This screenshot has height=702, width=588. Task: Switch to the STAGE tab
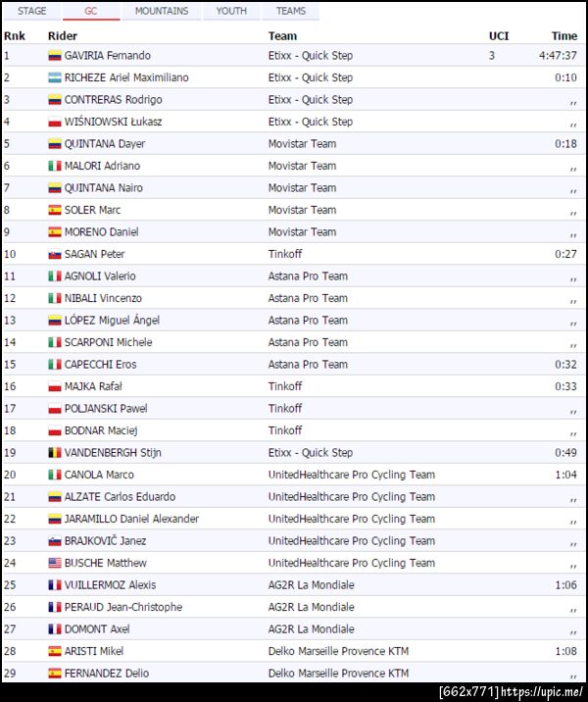[x=32, y=11]
